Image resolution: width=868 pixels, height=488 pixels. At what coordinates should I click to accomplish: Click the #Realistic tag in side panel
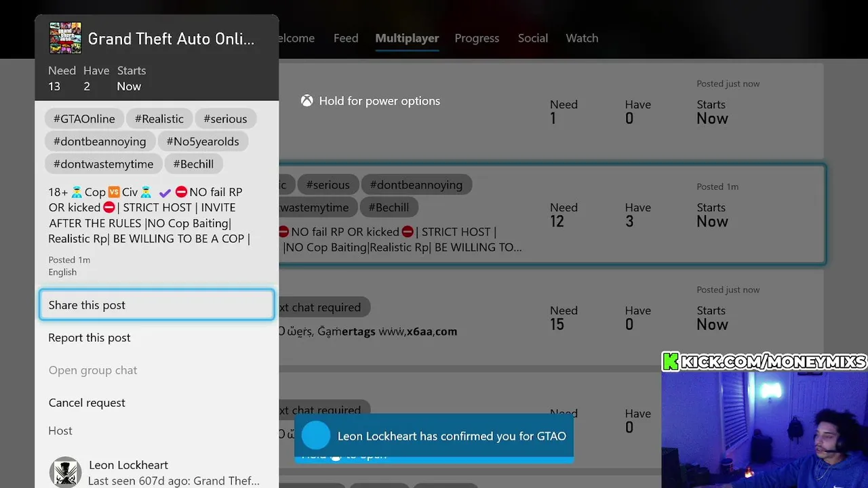tap(159, 119)
